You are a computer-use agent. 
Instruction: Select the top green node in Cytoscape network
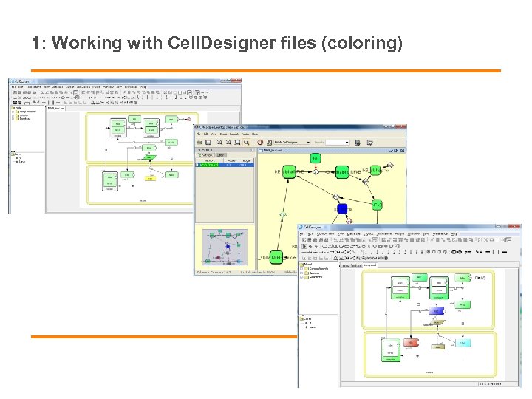pos(316,158)
